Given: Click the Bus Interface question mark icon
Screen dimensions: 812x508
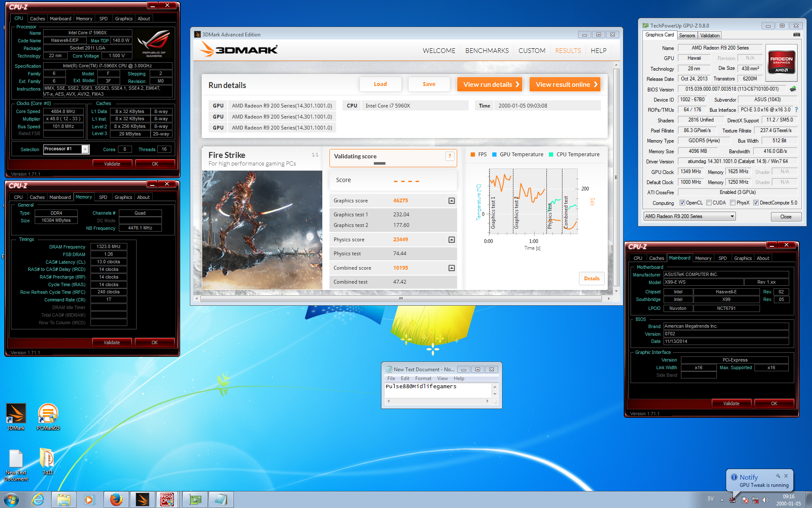Looking at the screenshot, I should [796, 110].
